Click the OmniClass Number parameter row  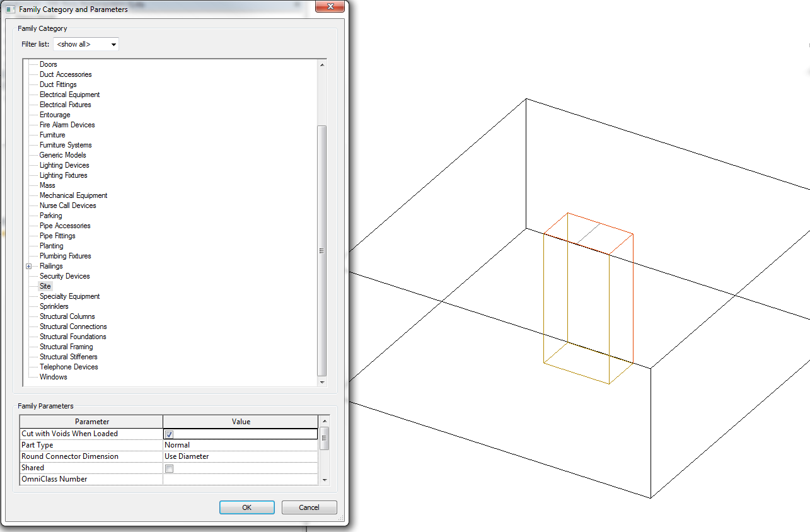[x=91, y=479]
